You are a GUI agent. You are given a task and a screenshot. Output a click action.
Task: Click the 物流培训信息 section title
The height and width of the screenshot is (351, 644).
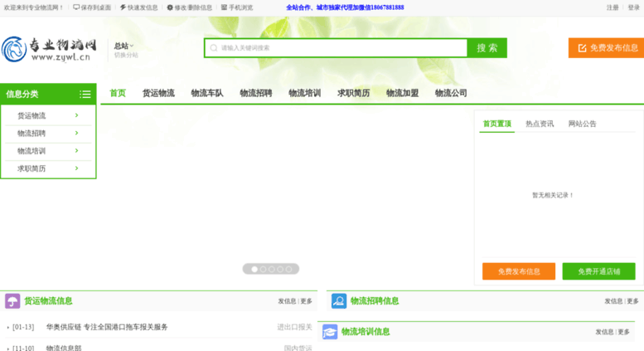coord(366,332)
